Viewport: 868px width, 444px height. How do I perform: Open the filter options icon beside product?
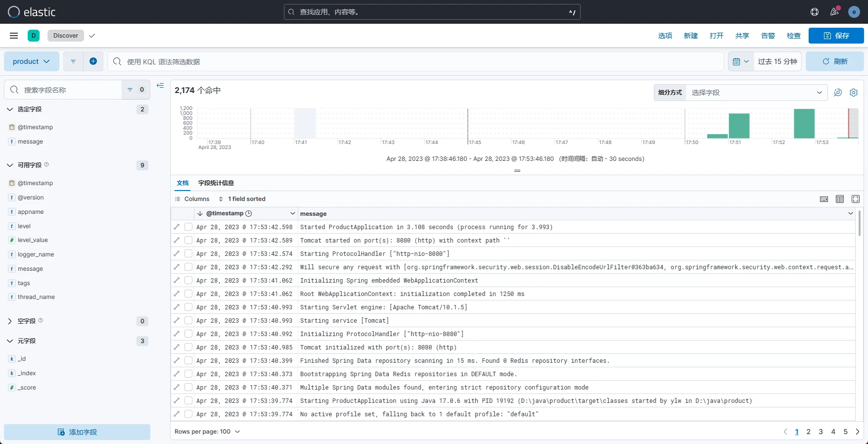pos(73,61)
